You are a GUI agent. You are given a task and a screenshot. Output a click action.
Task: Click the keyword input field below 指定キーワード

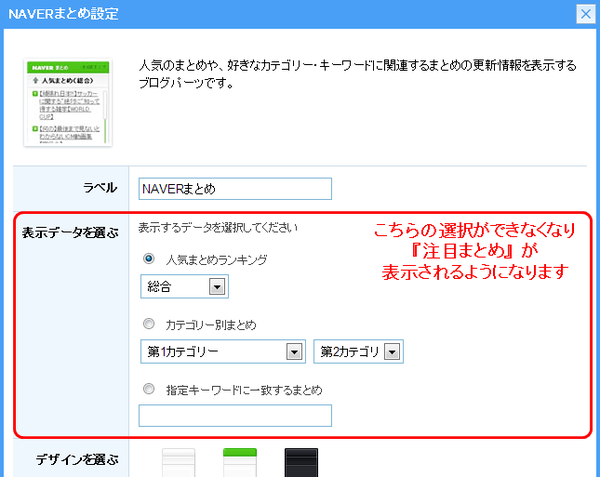[235, 415]
